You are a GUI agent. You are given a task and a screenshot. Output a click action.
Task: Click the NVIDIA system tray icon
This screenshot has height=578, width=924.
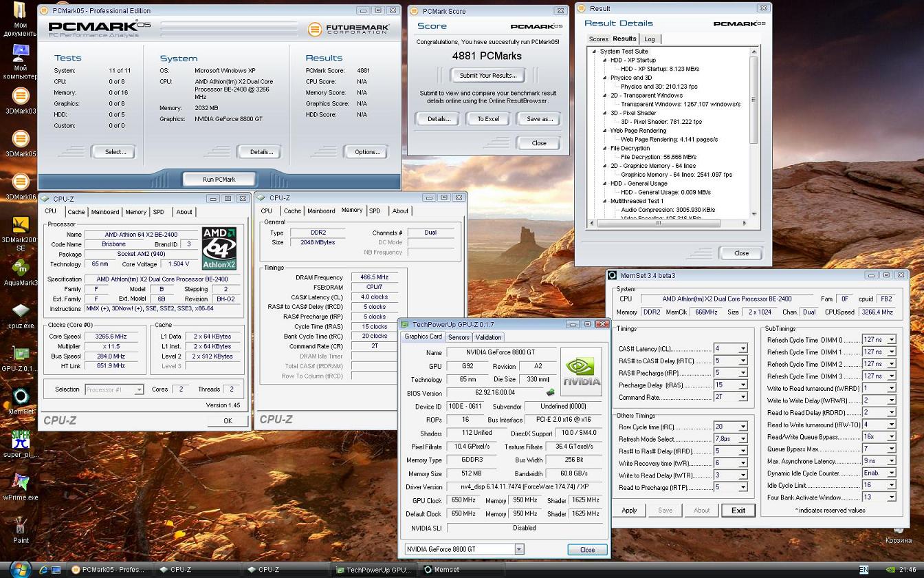pos(891,570)
